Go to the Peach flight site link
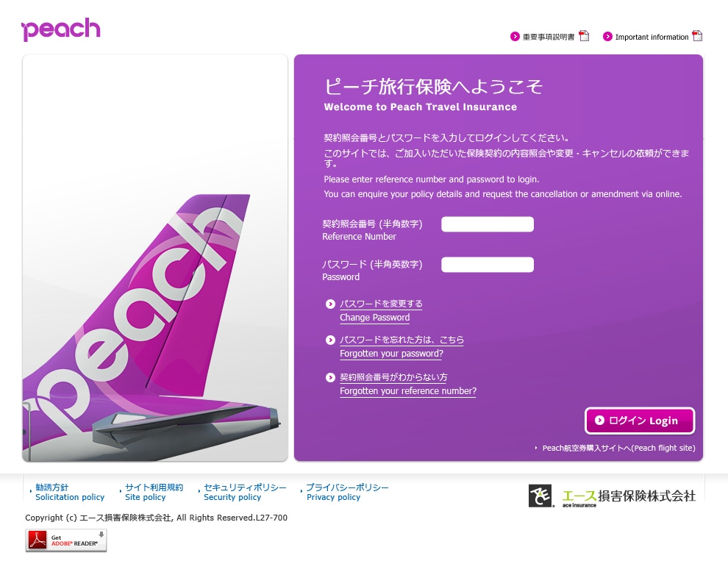This screenshot has height=561, width=728. tap(618, 449)
